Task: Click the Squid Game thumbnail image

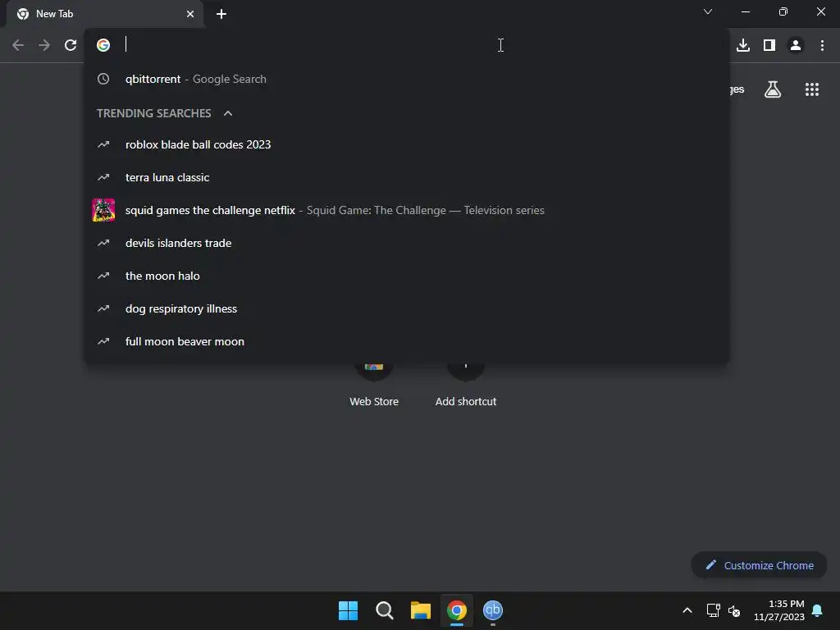Action: 103,210
